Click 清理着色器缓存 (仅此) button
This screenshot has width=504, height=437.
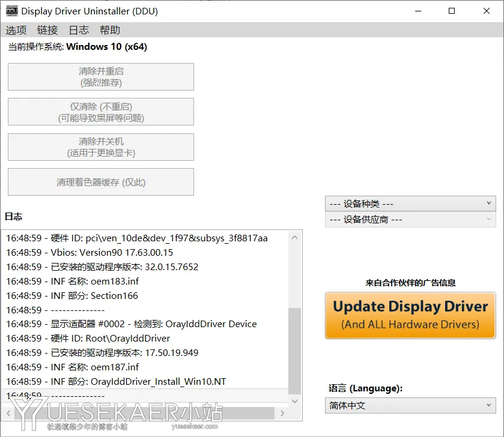[101, 182]
